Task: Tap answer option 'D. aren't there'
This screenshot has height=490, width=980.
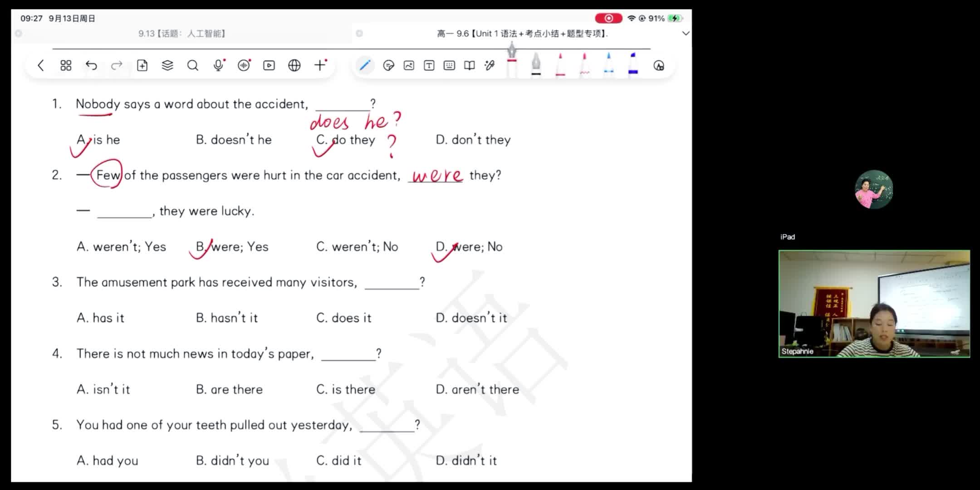Action: (477, 389)
